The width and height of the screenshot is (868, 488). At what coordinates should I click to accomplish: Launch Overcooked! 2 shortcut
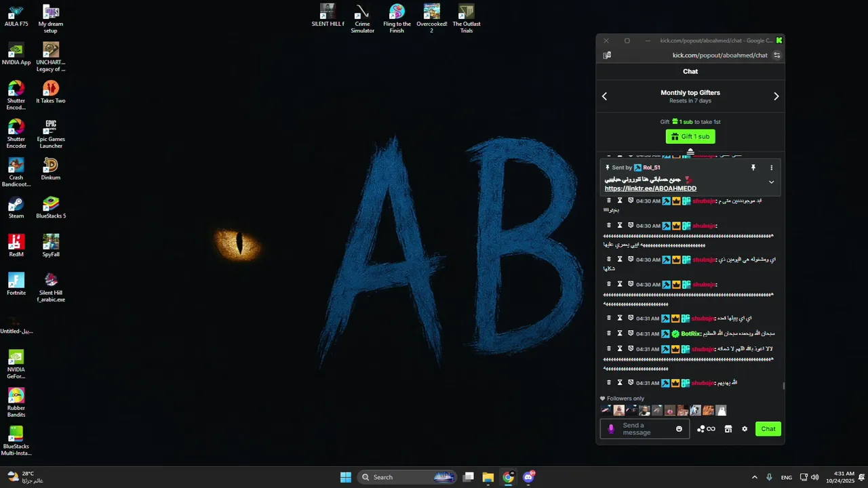pos(432,19)
